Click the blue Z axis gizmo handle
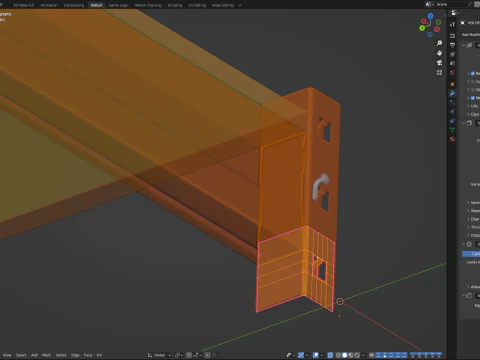 (430, 16)
